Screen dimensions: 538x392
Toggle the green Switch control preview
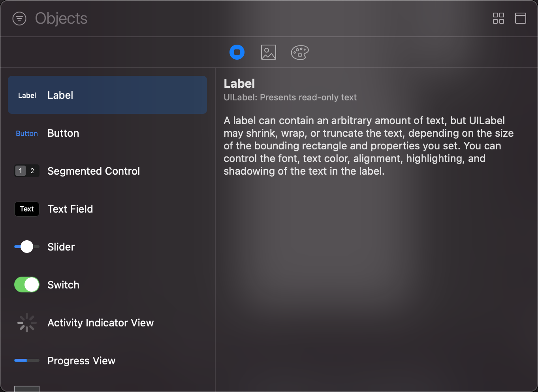26,285
